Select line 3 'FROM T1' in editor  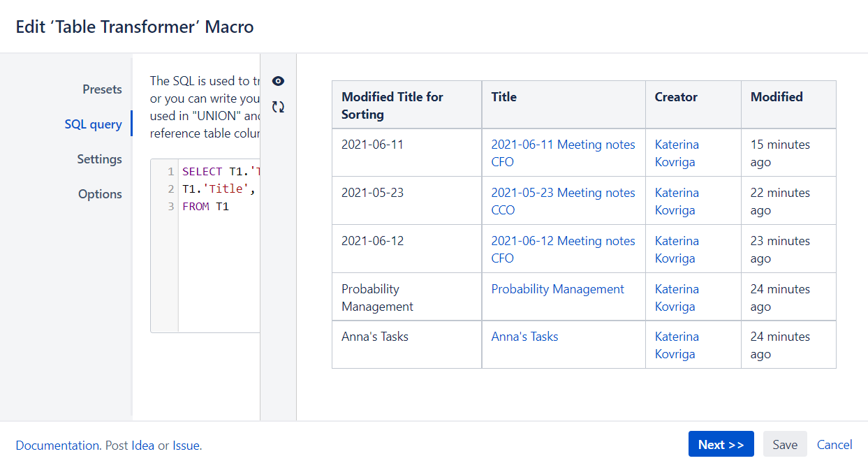pos(204,207)
